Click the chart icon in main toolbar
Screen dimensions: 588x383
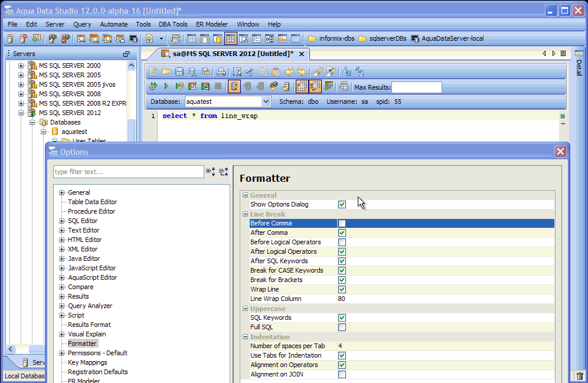click(282, 38)
